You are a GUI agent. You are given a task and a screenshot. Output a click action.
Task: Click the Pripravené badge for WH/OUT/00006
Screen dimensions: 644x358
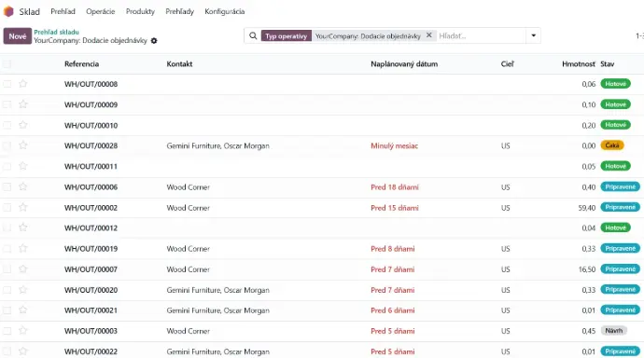click(x=620, y=186)
